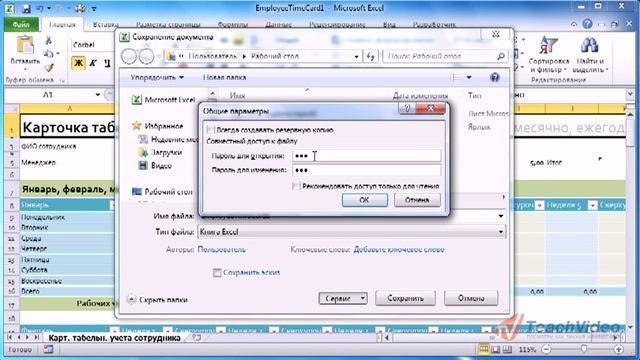Click the Undo arrow in quick access toolbar
The height and width of the screenshot is (360, 640).
click(x=40, y=8)
